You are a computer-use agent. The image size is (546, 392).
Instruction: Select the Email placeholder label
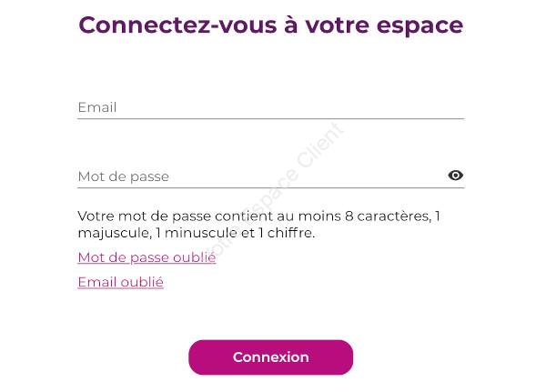(97, 107)
